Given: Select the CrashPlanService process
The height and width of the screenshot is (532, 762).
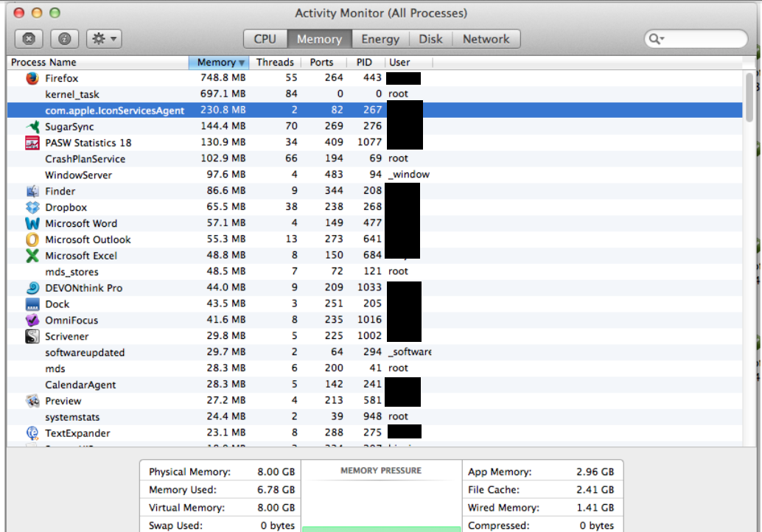Looking at the screenshot, I should click(x=85, y=159).
